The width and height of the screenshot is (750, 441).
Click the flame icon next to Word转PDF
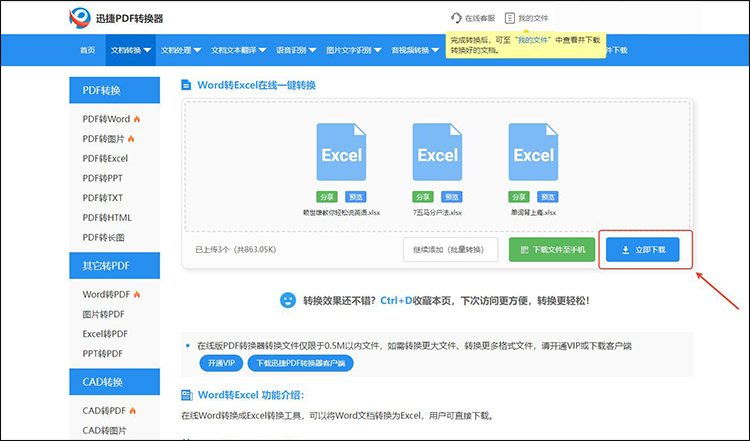coord(137,294)
